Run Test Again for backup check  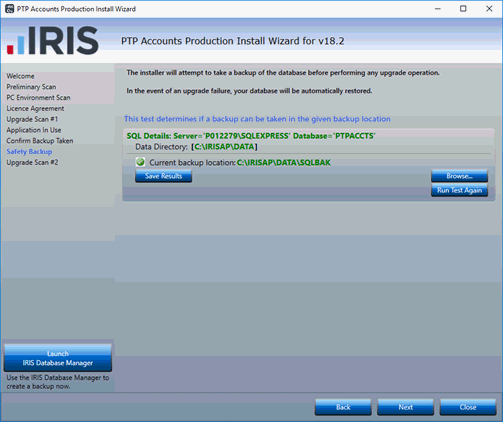coord(459,190)
